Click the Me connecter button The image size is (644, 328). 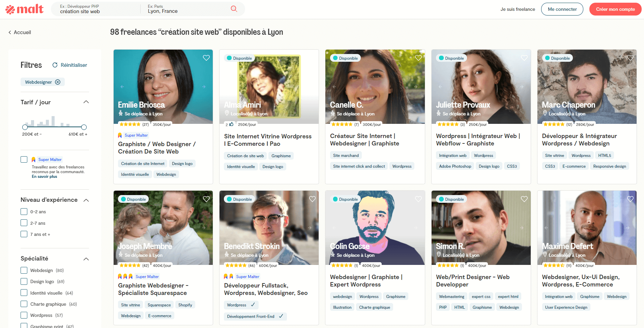[x=562, y=9]
